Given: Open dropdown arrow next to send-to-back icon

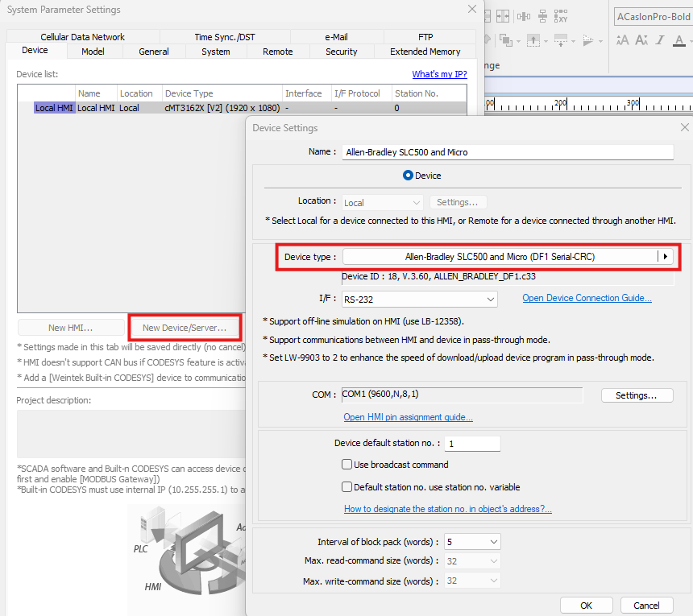Looking at the screenshot, I should 573,42.
